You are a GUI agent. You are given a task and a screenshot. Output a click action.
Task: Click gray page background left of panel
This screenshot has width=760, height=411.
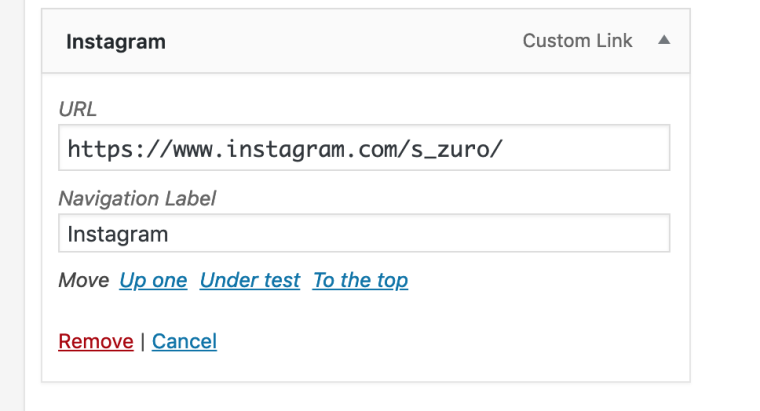[12, 200]
